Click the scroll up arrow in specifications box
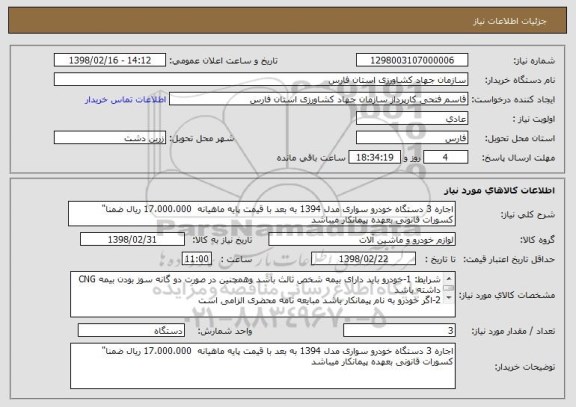This screenshot has height=407, width=576. tap(449, 278)
